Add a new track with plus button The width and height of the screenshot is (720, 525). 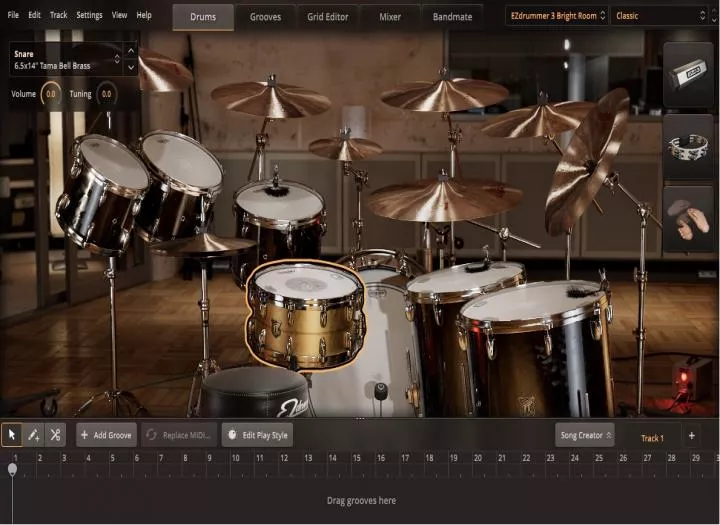(x=692, y=435)
